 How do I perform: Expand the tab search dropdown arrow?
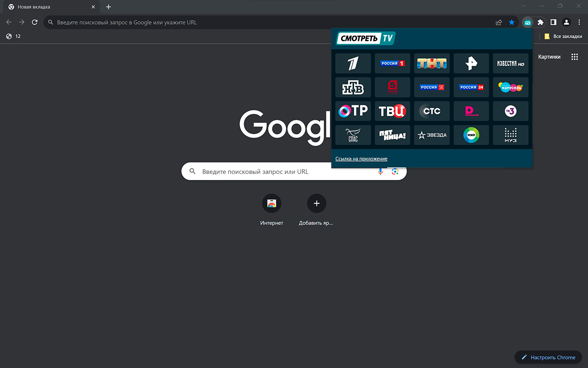point(523,6)
